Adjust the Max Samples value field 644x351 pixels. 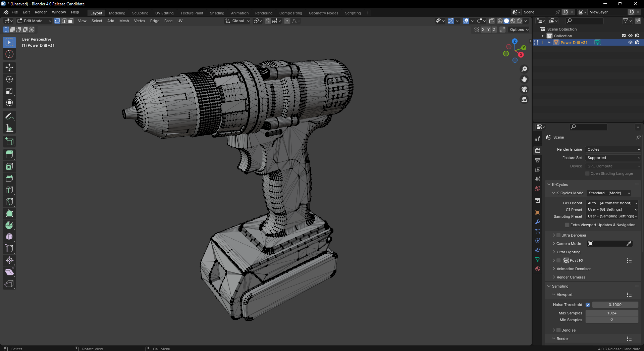[x=611, y=313]
